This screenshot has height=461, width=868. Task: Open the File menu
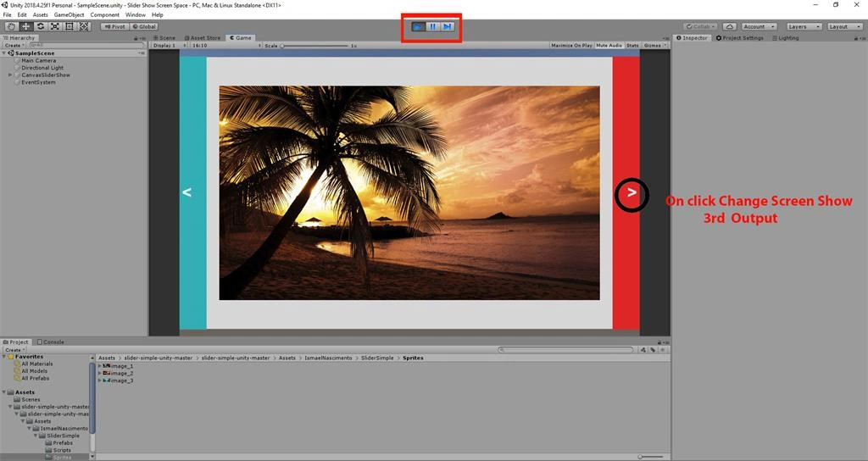point(7,15)
